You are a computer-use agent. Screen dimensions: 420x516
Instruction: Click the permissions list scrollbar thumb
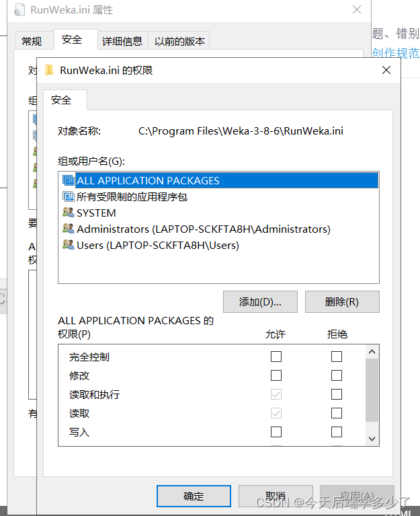pyautogui.click(x=372, y=390)
